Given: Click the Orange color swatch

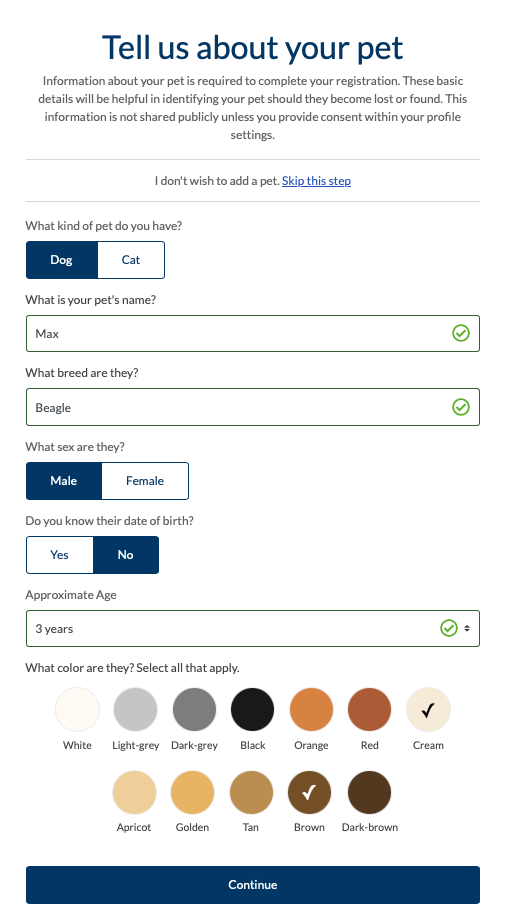Looking at the screenshot, I should pyautogui.click(x=311, y=709).
